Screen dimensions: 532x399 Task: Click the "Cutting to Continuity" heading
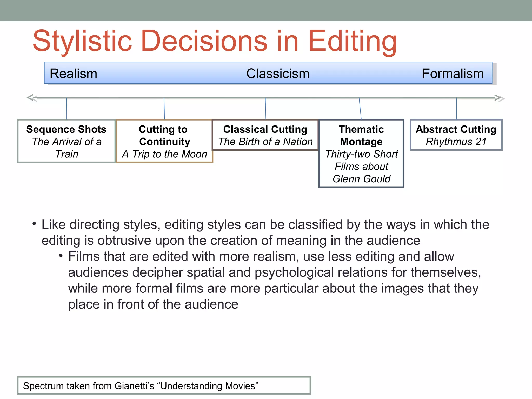pos(164,135)
